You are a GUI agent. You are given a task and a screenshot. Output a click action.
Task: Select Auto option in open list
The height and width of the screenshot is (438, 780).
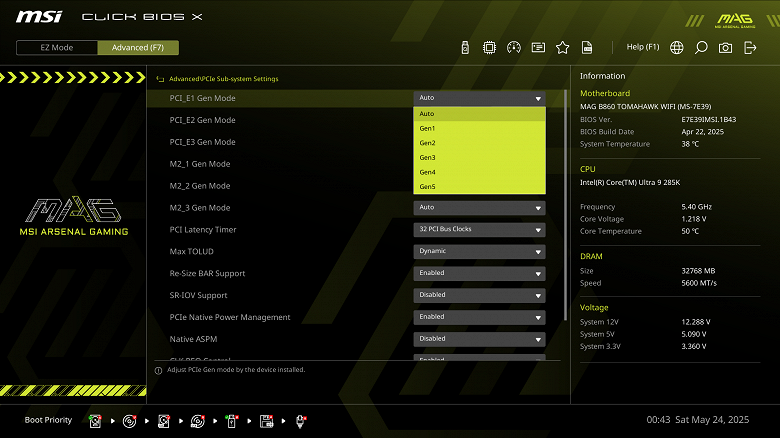coord(479,114)
